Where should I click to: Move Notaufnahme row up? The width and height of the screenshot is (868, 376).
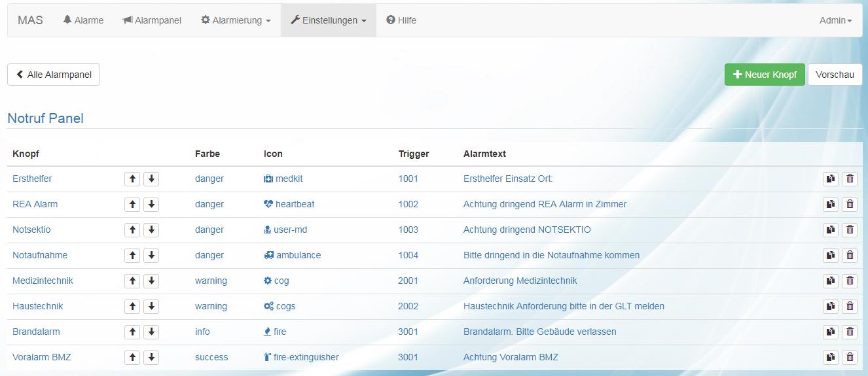132,256
